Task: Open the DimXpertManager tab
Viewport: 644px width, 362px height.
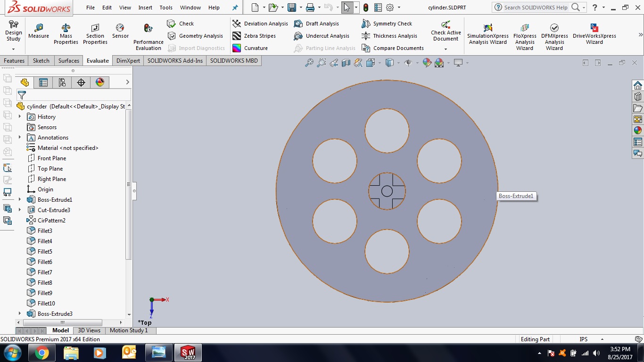Action: pos(81,82)
